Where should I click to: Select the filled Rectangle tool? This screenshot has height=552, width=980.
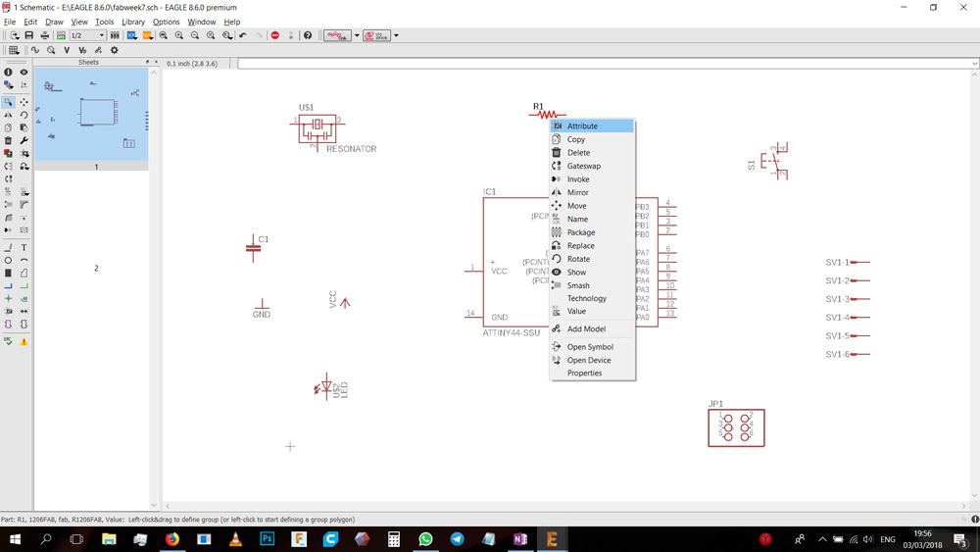pos(8,274)
